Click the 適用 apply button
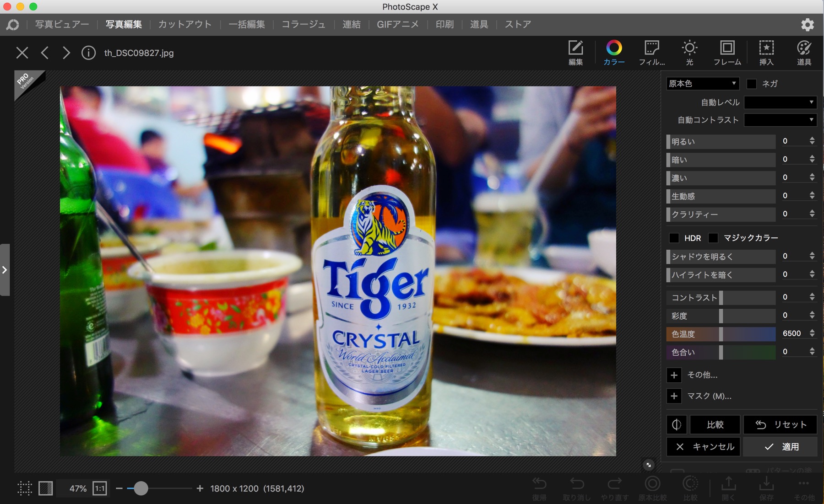This screenshot has height=504, width=824. [x=780, y=447]
